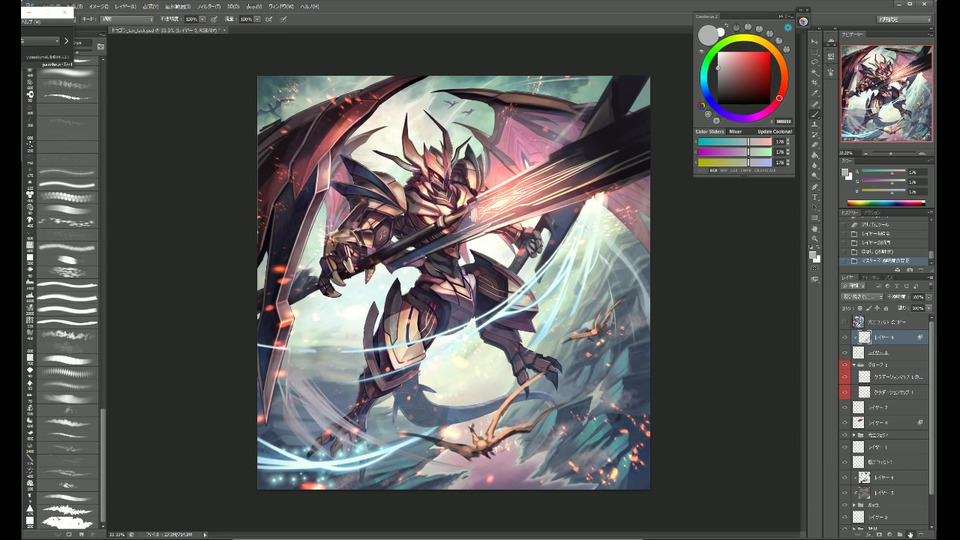Select the Eyedropper tool
The height and width of the screenshot is (540, 960).
pos(816,93)
